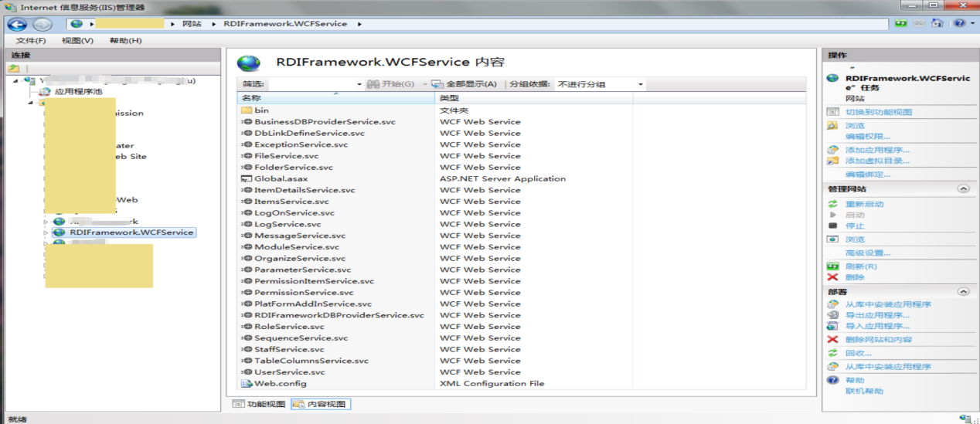Collapse the 部署 section chevron
Viewport: 980px width, 424px height.
coord(963,292)
